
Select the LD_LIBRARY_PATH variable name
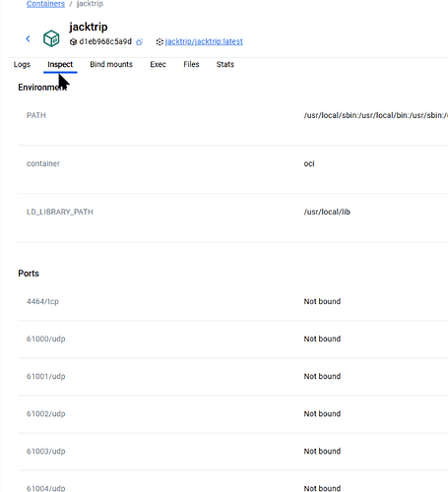60,212
